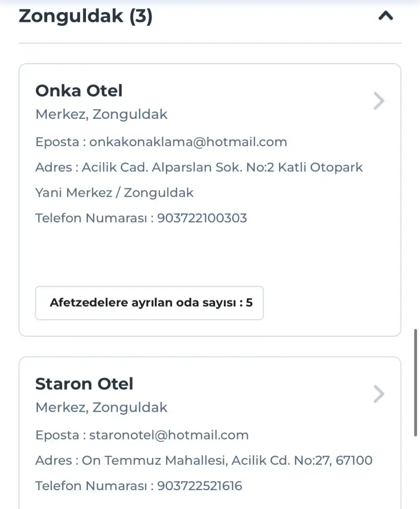
Task: Click Merkez, Zonguldak under Staron Otel
Action: pos(101,408)
